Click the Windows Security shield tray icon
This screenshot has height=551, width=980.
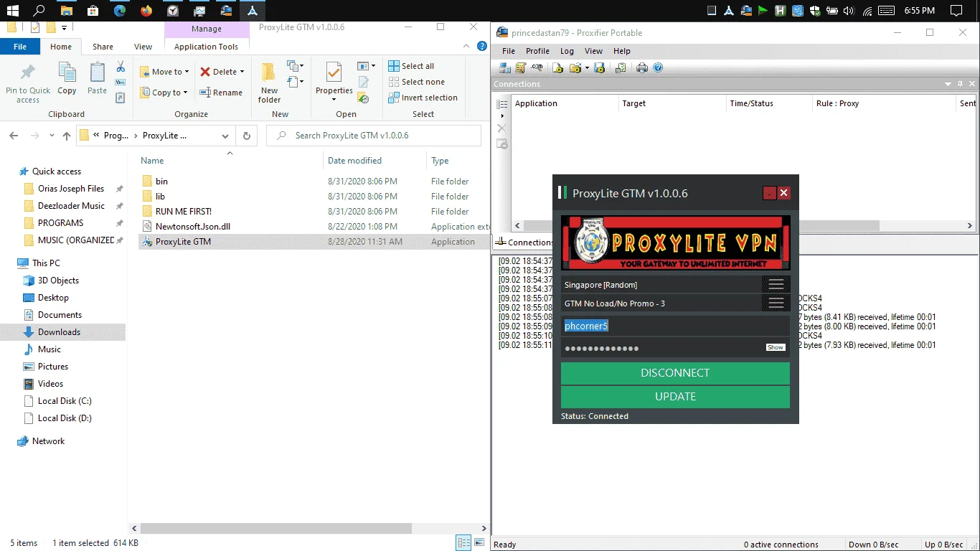(x=815, y=11)
